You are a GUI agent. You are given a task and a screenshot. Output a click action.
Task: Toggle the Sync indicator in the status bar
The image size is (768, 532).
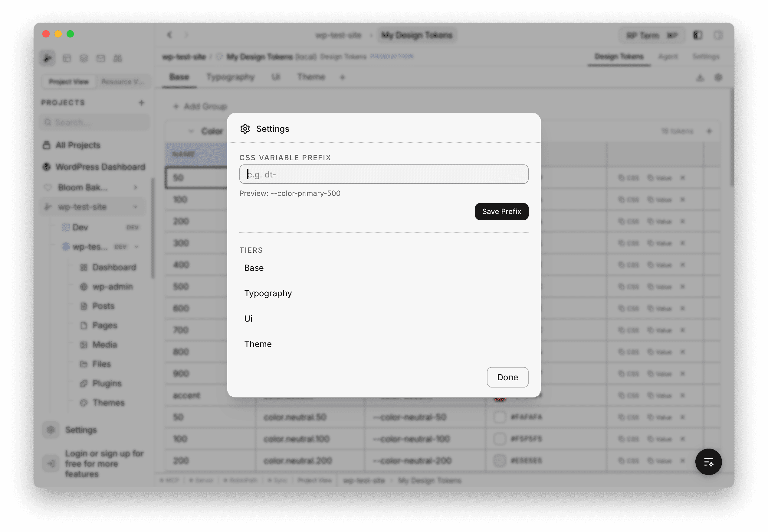[x=277, y=480]
